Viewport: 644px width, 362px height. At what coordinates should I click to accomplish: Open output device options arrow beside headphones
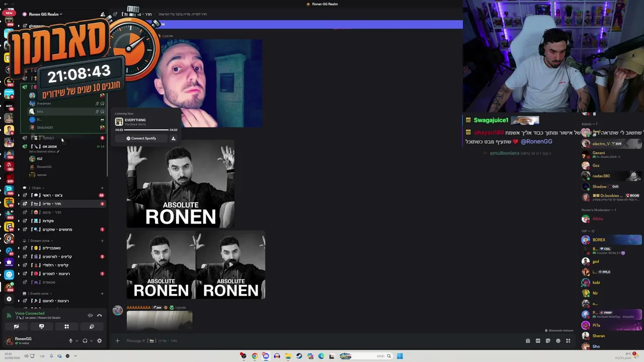(x=91, y=341)
